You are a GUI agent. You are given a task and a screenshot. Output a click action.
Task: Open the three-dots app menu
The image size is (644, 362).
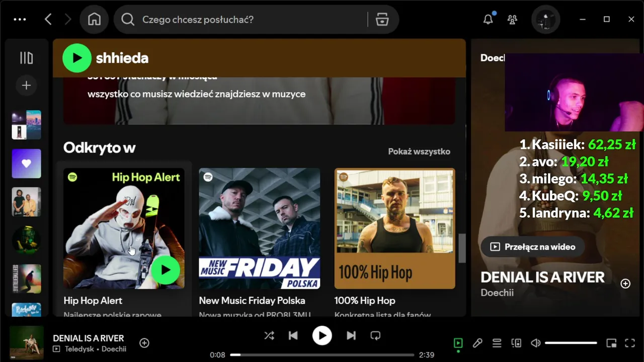20,20
